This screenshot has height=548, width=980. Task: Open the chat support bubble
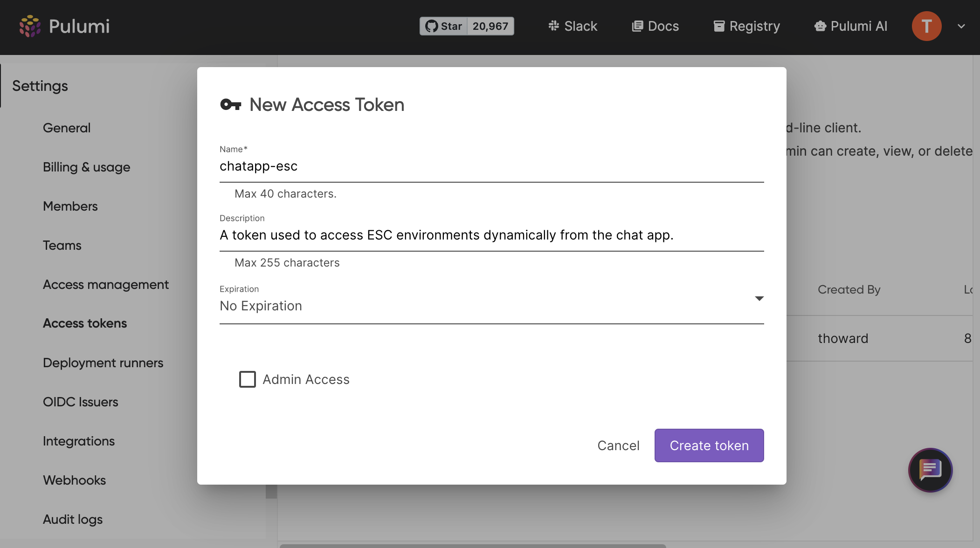pos(930,470)
